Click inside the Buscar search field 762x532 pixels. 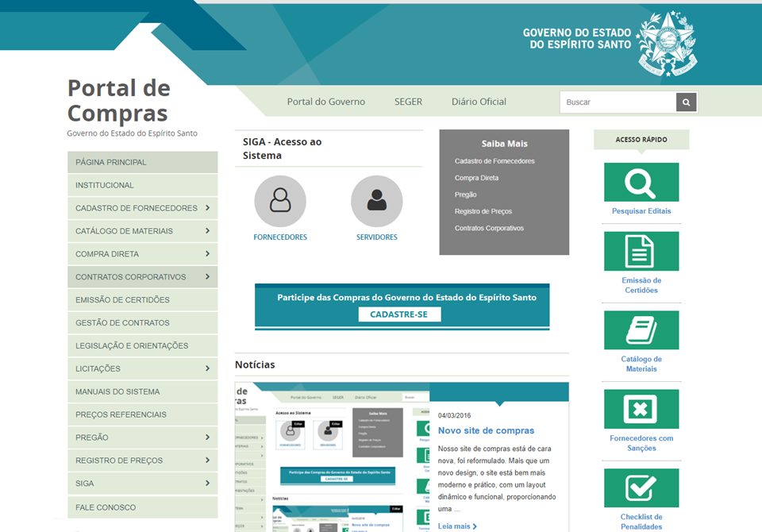click(618, 102)
